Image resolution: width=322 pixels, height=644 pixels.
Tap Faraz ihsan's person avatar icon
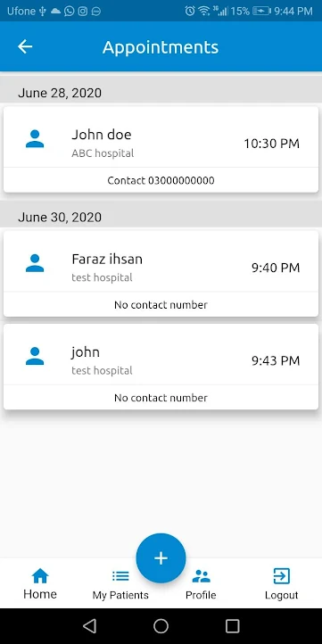[35, 263]
